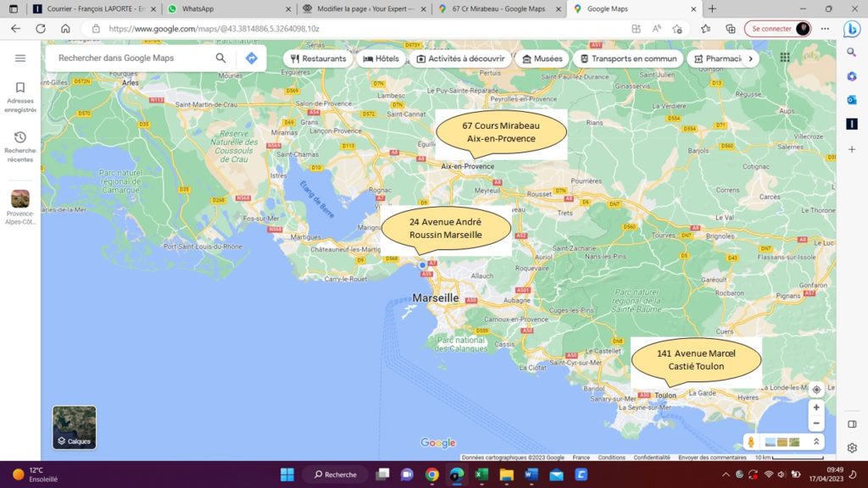This screenshot has width=868, height=488.
Task: Click the France link in map footer
Action: pyautogui.click(x=581, y=457)
